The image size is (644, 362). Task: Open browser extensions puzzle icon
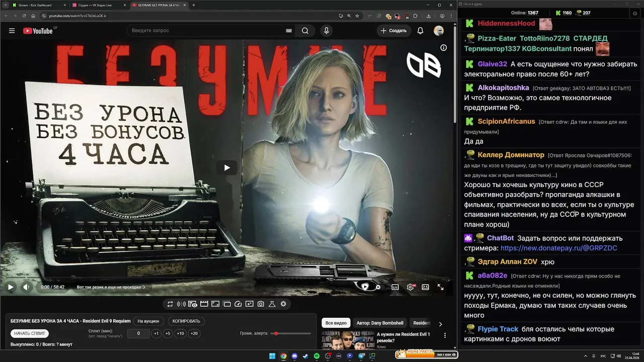click(416, 16)
